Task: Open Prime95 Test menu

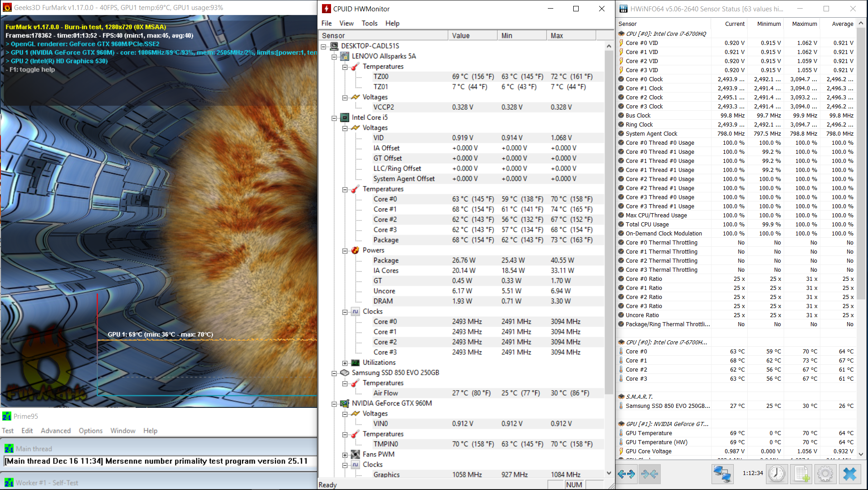Action: (x=8, y=431)
